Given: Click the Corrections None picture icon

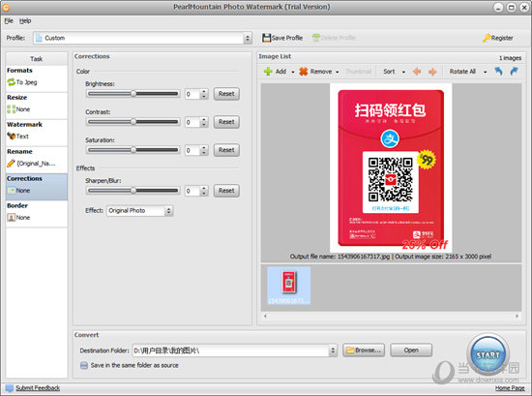Looking at the screenshot, I should pos(12,190).
